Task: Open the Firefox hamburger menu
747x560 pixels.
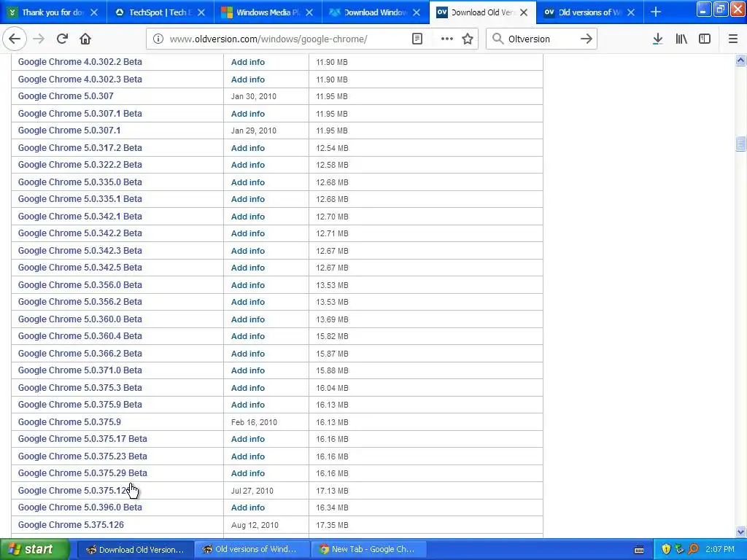Action: coord(733,39)
